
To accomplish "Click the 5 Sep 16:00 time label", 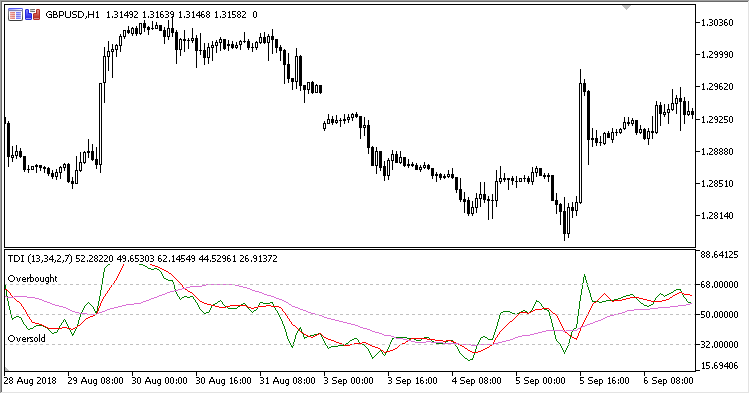I will click(x=605, y=381).
